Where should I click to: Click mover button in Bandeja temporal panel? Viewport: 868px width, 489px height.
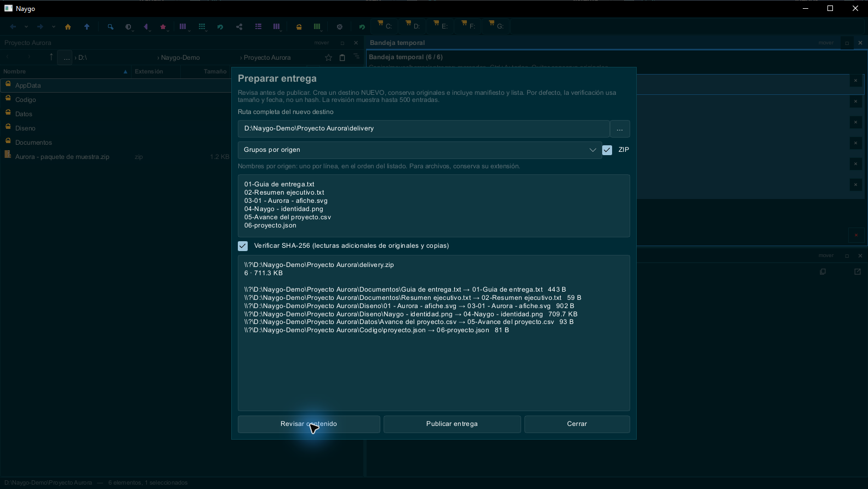pos(826,43)
